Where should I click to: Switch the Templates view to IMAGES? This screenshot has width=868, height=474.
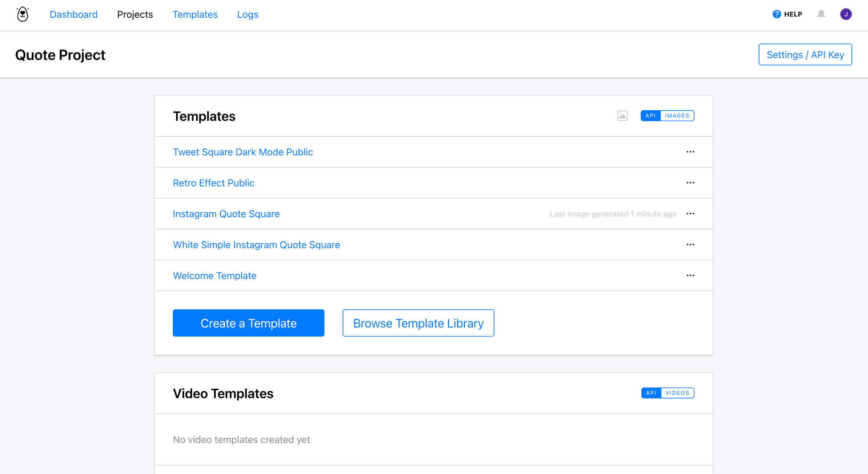677,116
